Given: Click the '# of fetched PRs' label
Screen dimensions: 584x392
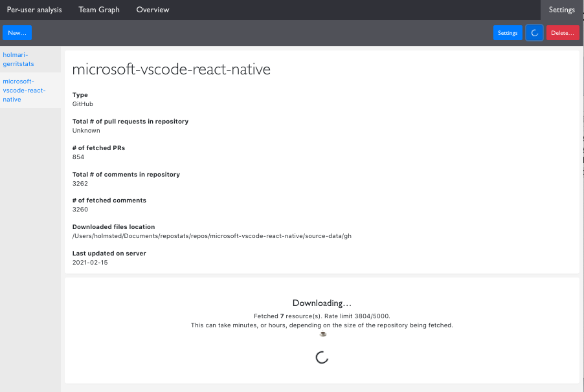Looking at the screenshot, I should [98, 147].
